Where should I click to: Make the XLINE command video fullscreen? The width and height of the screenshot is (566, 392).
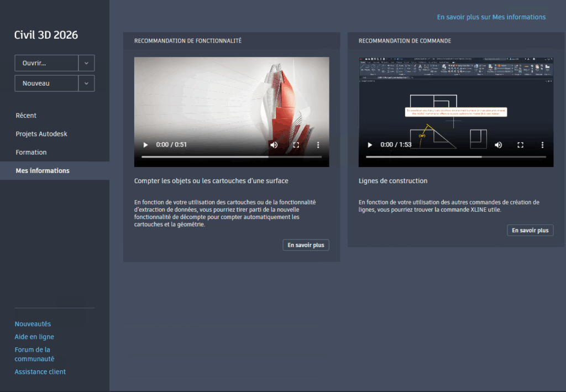pyautogui.click(x=520, y=145)
